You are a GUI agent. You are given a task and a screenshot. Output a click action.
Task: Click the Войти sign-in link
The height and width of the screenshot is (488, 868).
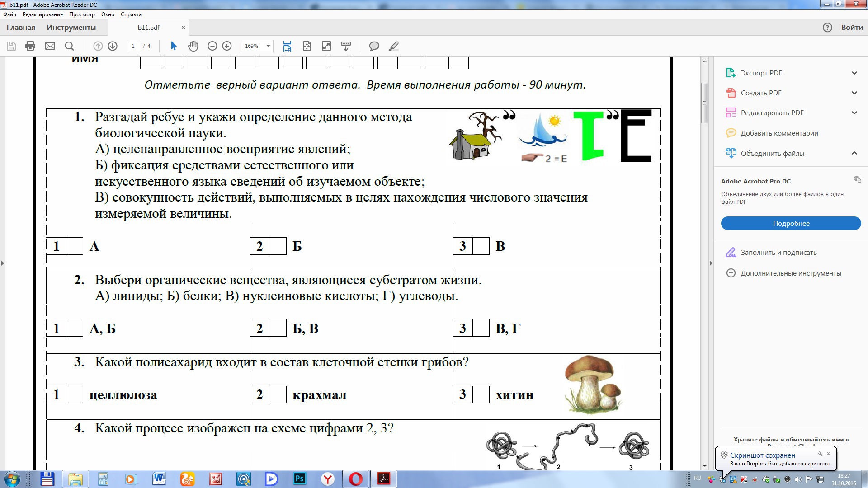tap(852, 27)
